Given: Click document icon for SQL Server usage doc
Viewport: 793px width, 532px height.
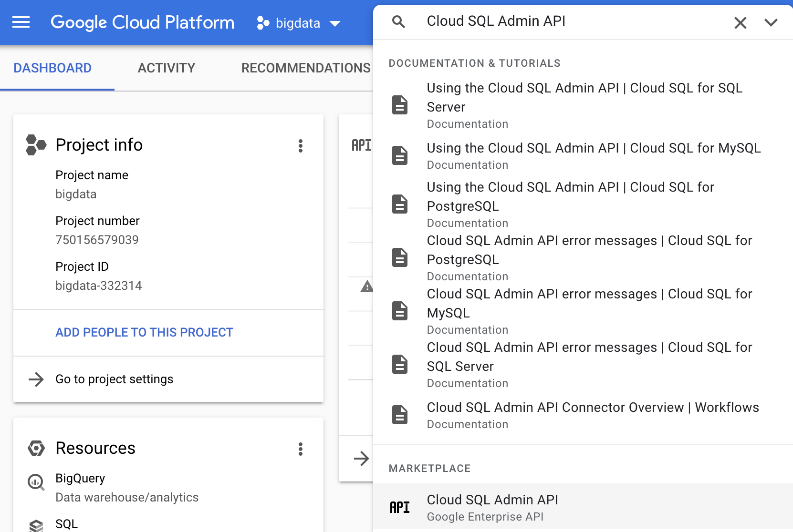Looking at the screenshot, I should click(400, 105).
